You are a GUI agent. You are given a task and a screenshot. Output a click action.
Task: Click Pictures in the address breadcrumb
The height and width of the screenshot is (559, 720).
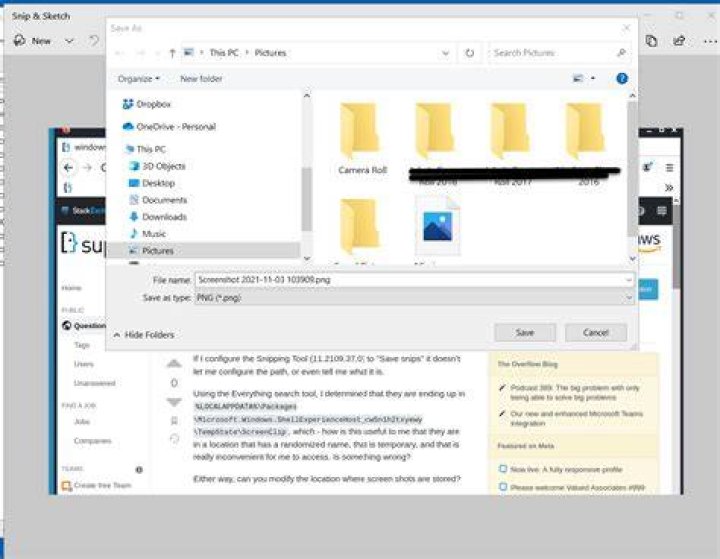(x=270, y=53)
